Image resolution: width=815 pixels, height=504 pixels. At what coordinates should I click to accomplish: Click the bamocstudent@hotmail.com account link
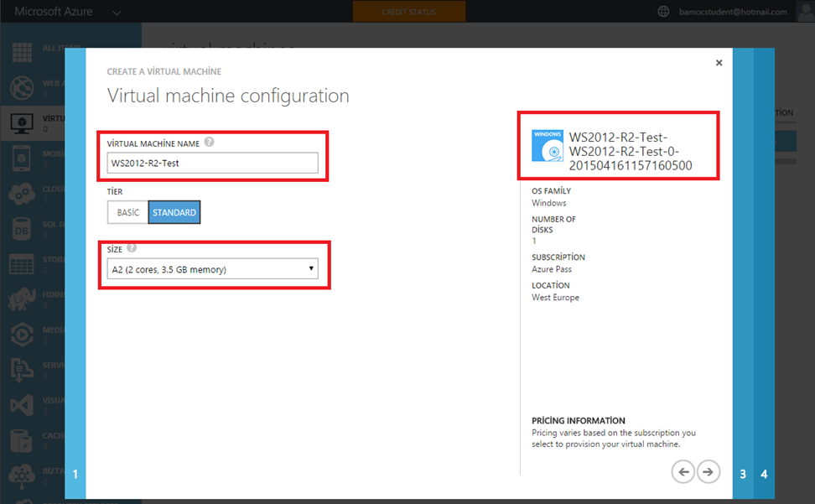(x=733, y=12)
